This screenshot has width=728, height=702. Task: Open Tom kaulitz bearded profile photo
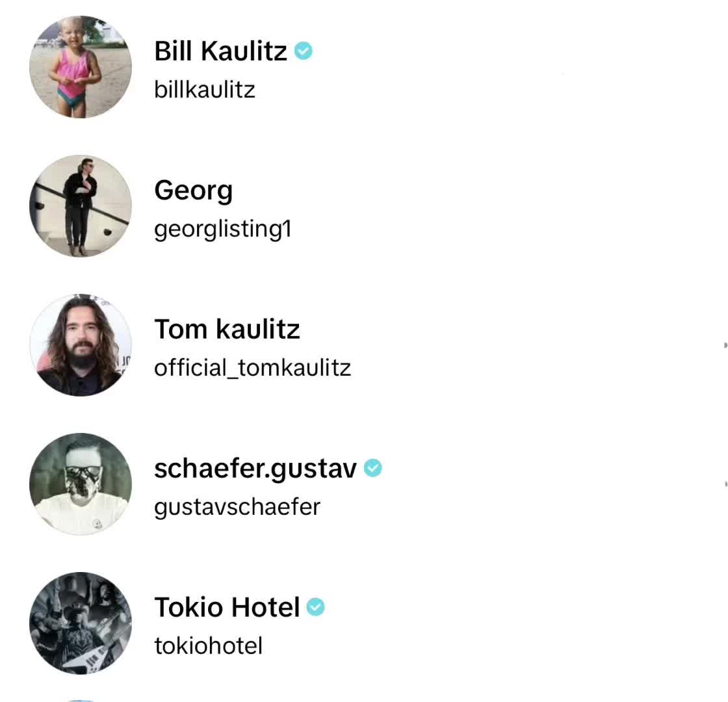[81, 345]
